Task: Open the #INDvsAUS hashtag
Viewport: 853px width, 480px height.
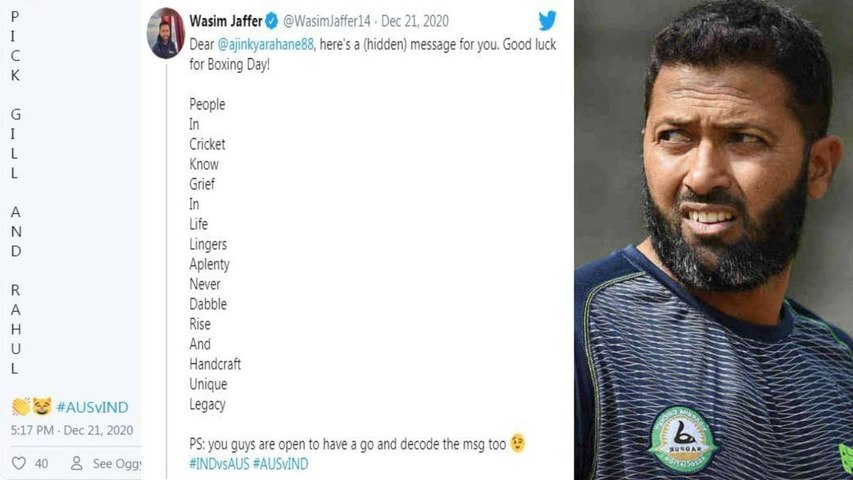Action: 218,463
